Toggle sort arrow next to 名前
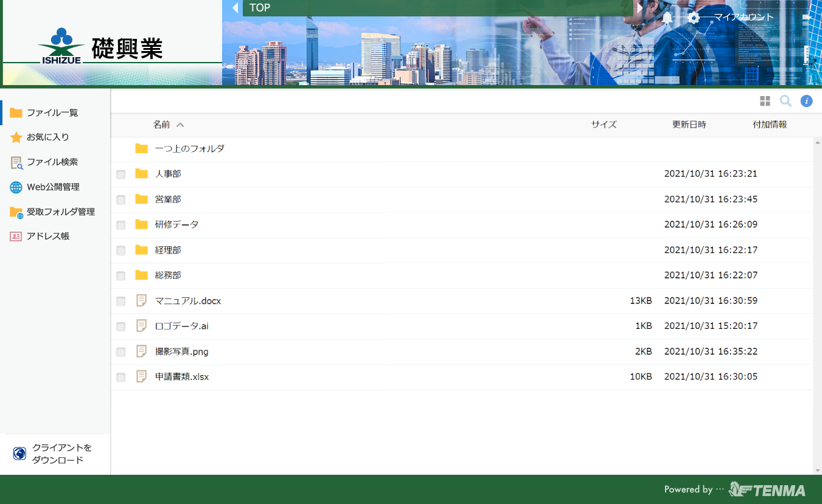The width and height of the screenshot is (822, 504). click(x=180, y=125)
